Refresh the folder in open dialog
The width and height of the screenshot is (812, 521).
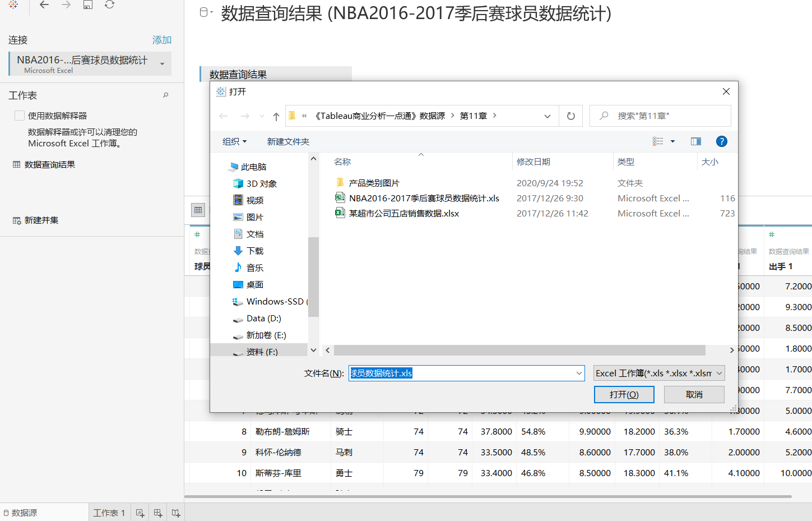coord(571,116)
